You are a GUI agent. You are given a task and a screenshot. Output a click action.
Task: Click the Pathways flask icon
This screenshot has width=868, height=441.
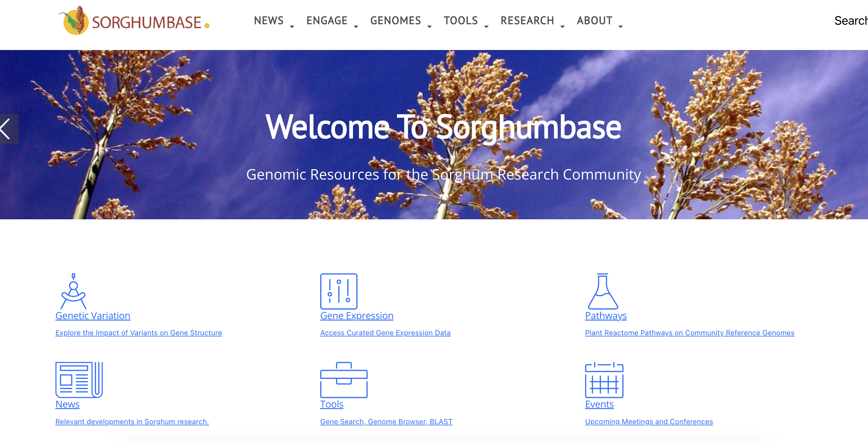click(x=603, y=291)
